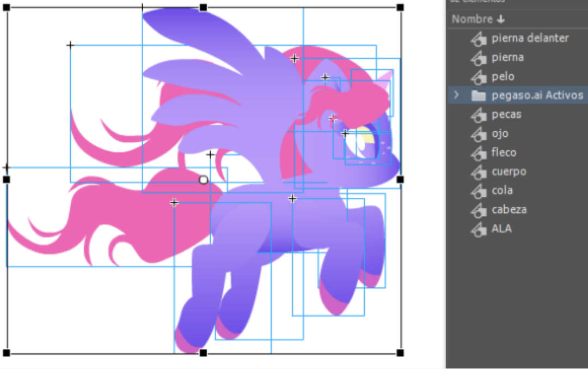The height and width of the screenshot is (369, 588).
Task: Click the right-middle transform handle
Action: (400, 180)
